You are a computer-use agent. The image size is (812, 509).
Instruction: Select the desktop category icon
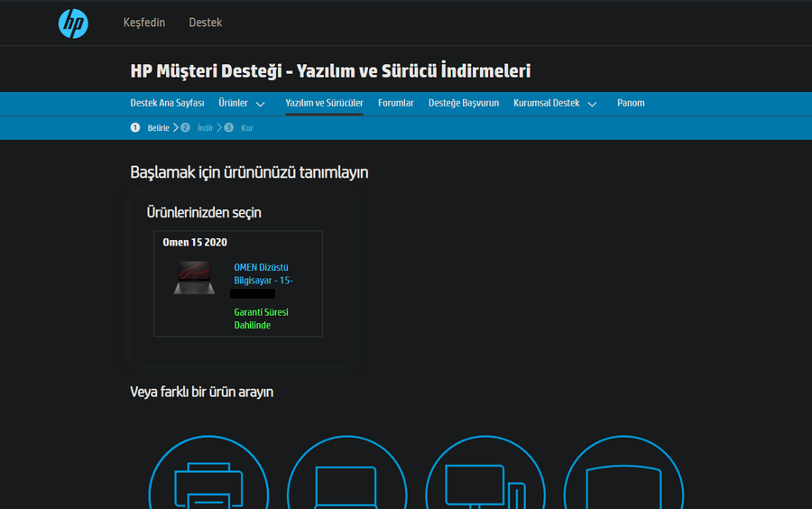coord(485,472)
